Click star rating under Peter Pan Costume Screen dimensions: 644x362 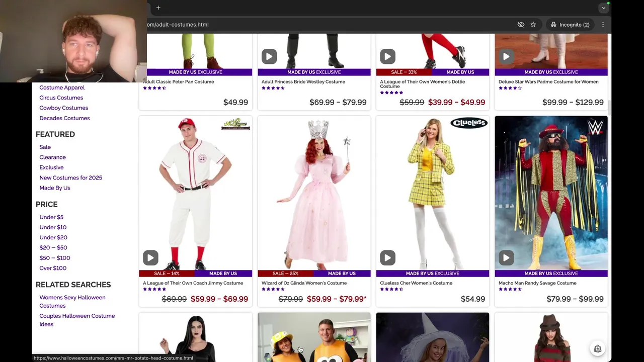point(154,88)
